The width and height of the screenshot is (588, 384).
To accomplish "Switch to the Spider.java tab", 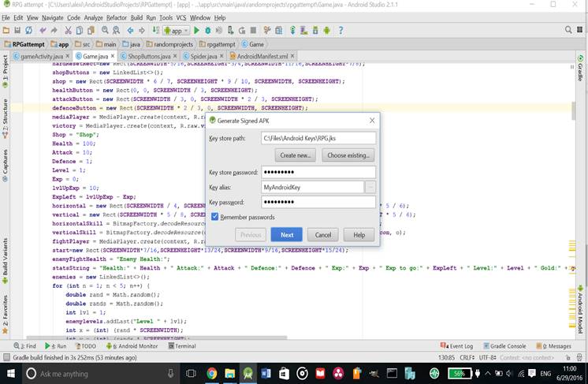I will click(x=203, y=56).
